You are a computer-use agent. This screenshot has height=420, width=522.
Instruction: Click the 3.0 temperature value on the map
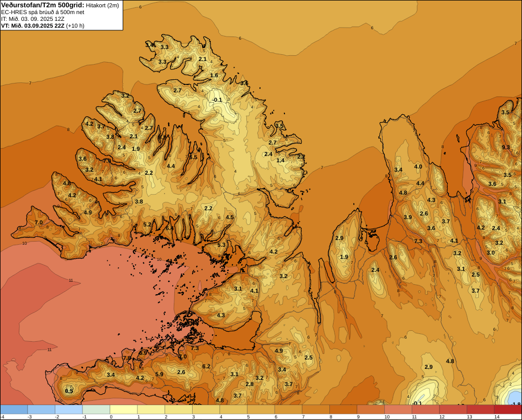point(491,253)
